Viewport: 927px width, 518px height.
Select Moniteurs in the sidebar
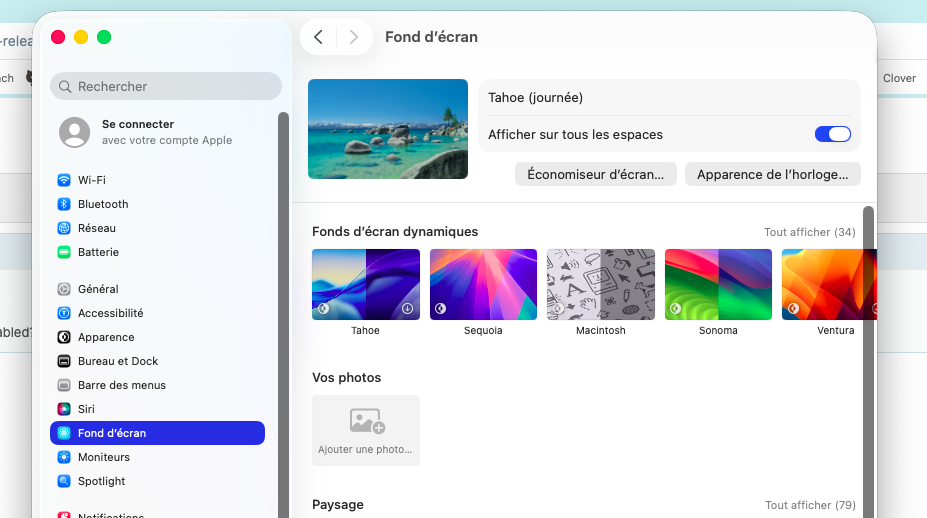pyautogui.click(x=157, y=457)
